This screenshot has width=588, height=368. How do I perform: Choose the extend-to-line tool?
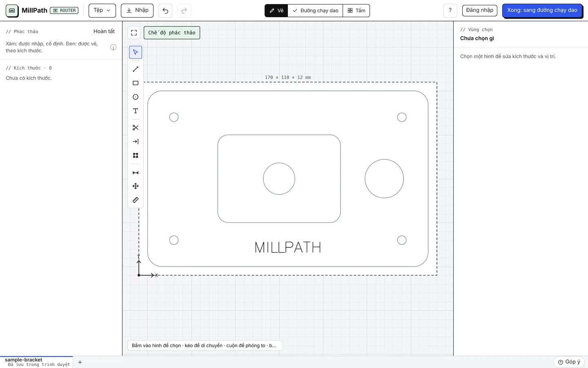[136, 141]
